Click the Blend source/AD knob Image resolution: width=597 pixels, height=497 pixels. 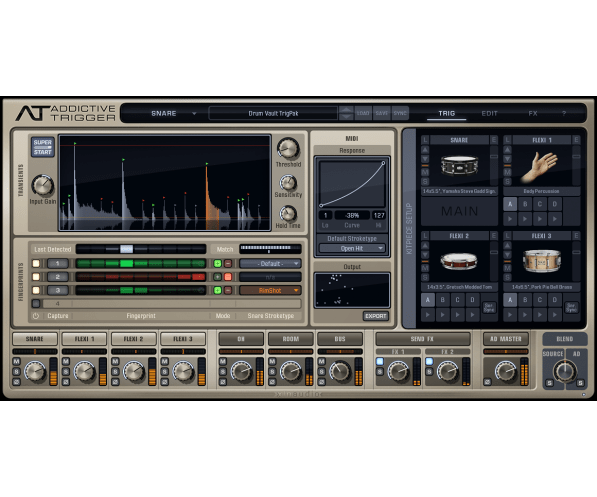[565, 371]
